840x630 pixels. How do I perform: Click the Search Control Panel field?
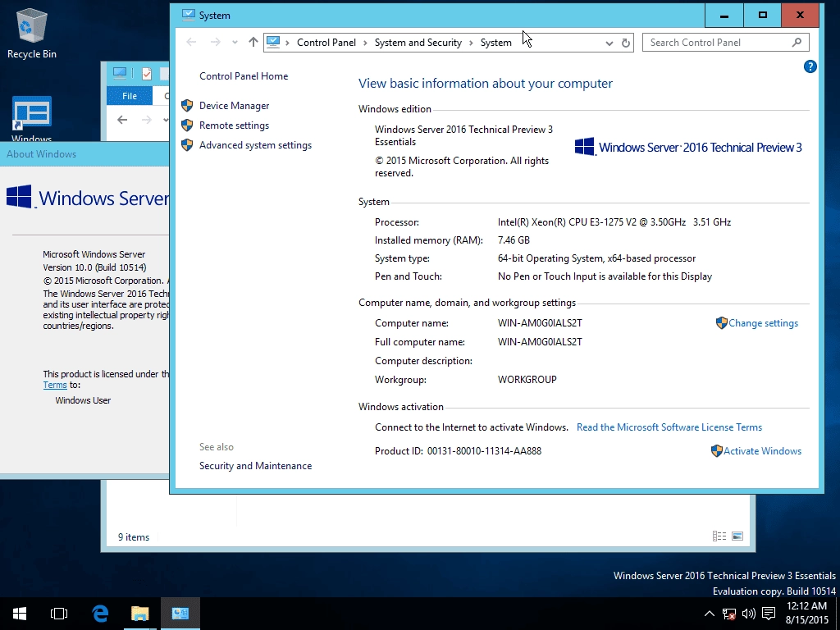click(725, 43)
